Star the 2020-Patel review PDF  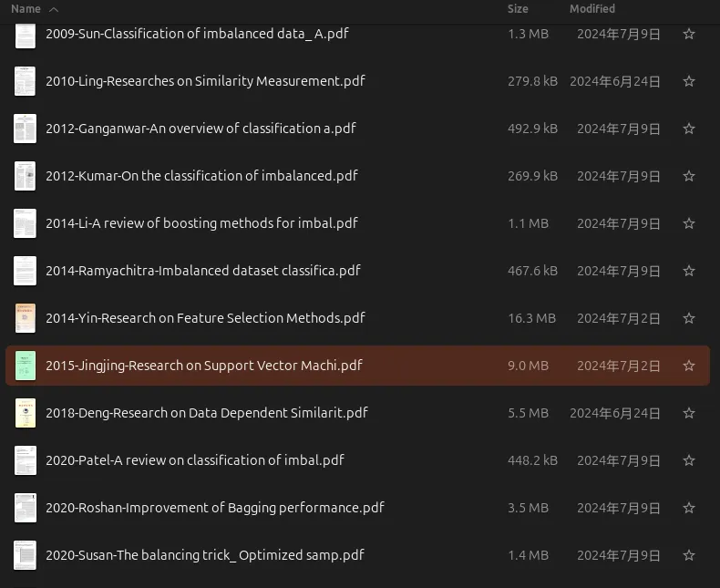(x=689, y=460)
